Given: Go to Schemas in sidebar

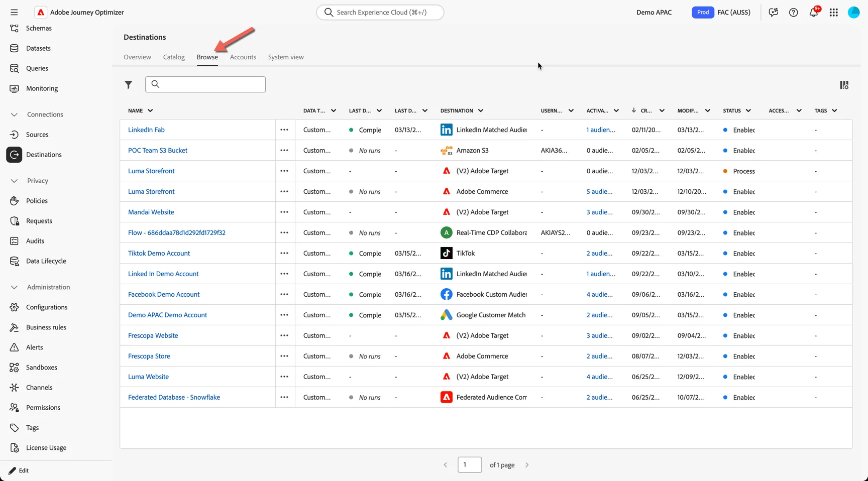Looking at the screenshot, I should pyautogui.click(x=39, y=28).
